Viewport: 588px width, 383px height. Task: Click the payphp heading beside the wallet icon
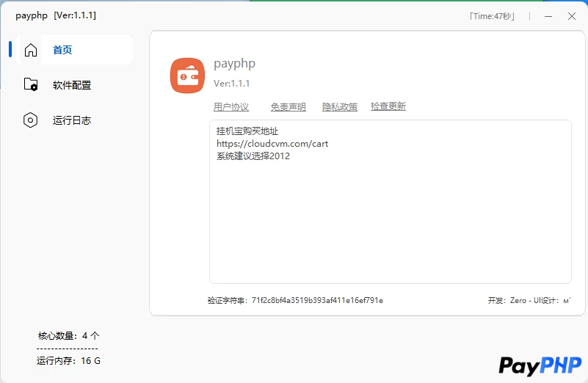pos(234,63)
